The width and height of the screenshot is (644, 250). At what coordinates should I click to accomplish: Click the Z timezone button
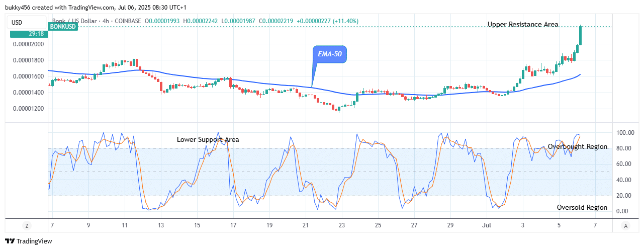[x=28, y=225]
